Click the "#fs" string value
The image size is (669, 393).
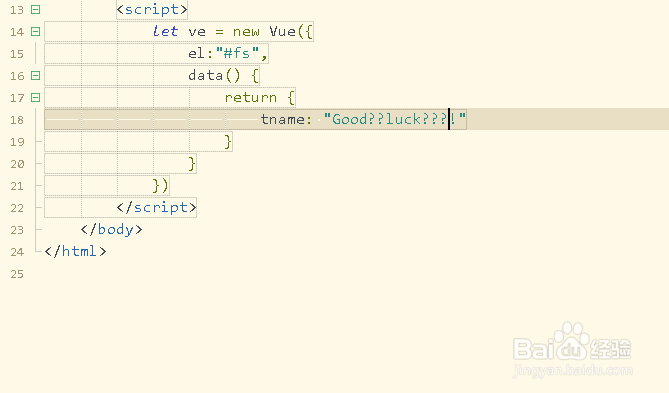tap(238, 53)
